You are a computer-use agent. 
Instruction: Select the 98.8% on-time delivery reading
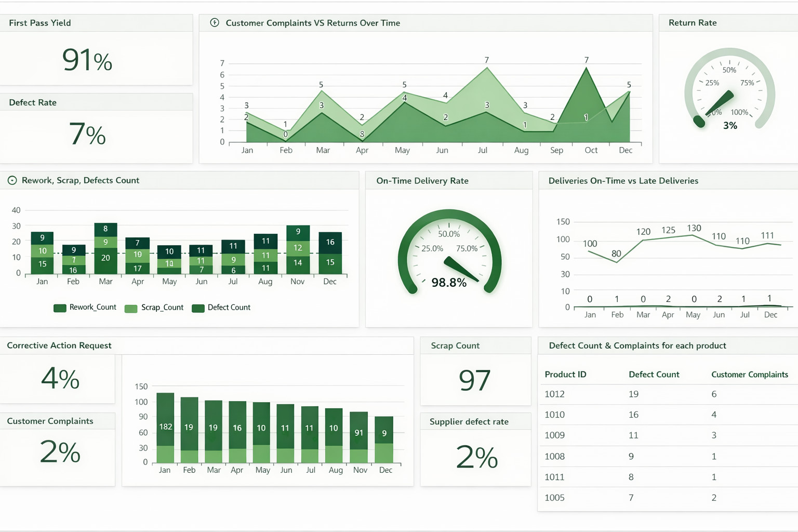449,283
